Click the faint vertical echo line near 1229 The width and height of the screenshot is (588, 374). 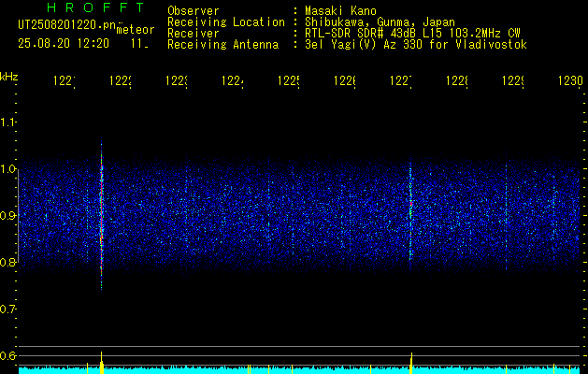click(x=507, y=210)
